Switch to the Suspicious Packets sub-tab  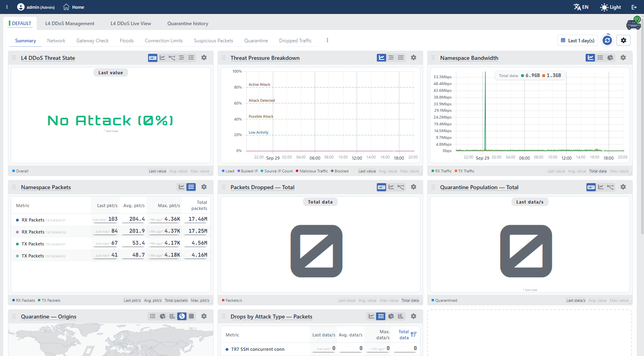click(214, 41)
